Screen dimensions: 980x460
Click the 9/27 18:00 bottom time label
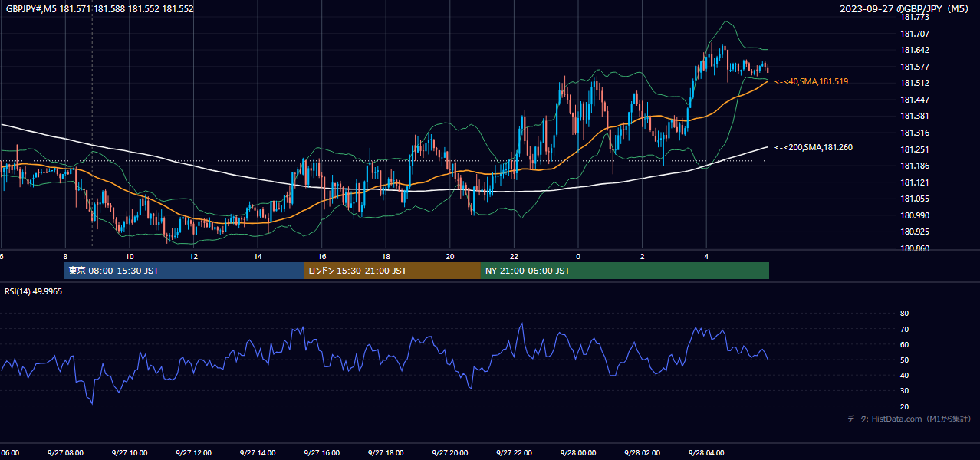pyautogui.click(x=386, y=453)
